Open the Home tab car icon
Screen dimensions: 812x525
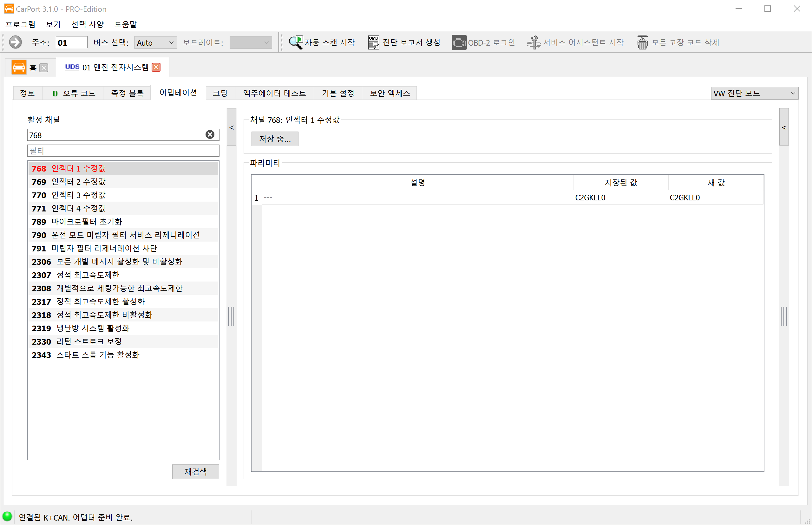[x=19, y=67]
